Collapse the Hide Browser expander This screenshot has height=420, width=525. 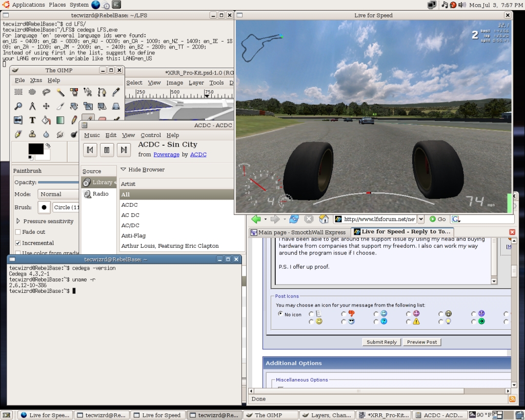[123, 169]
